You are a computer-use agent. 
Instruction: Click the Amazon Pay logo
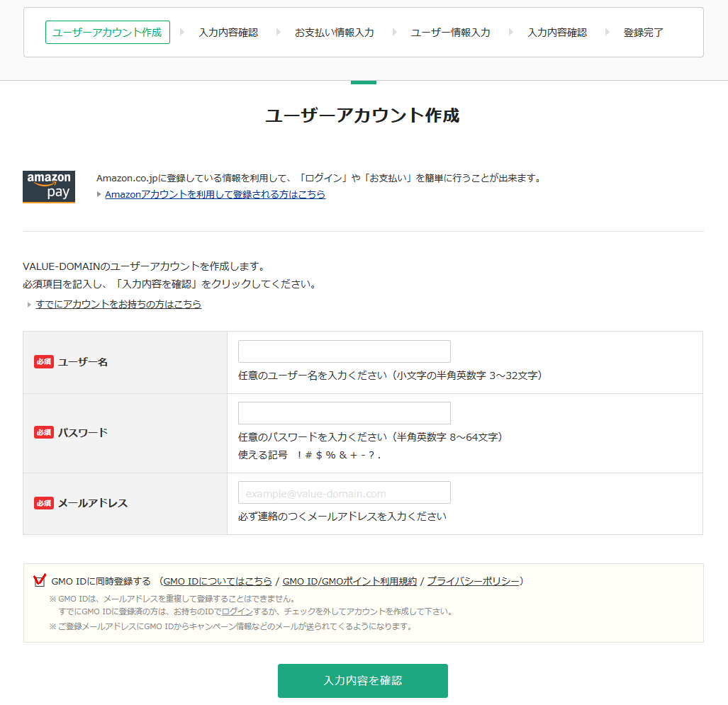click(49, 187)
